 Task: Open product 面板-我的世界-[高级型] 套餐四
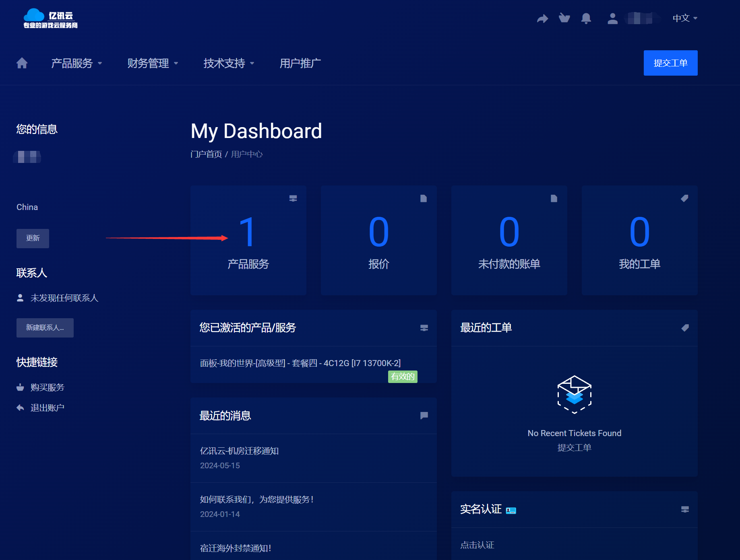300,363
